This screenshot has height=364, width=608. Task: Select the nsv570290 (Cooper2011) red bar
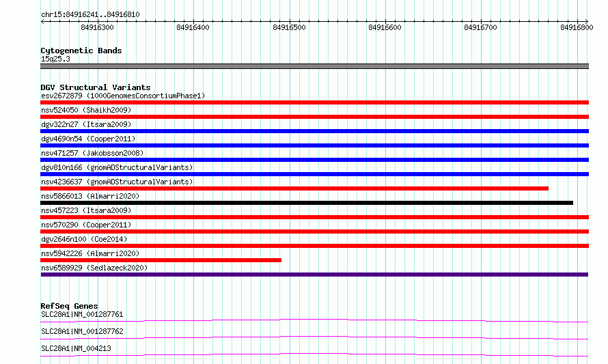click(x=314, y=232)
